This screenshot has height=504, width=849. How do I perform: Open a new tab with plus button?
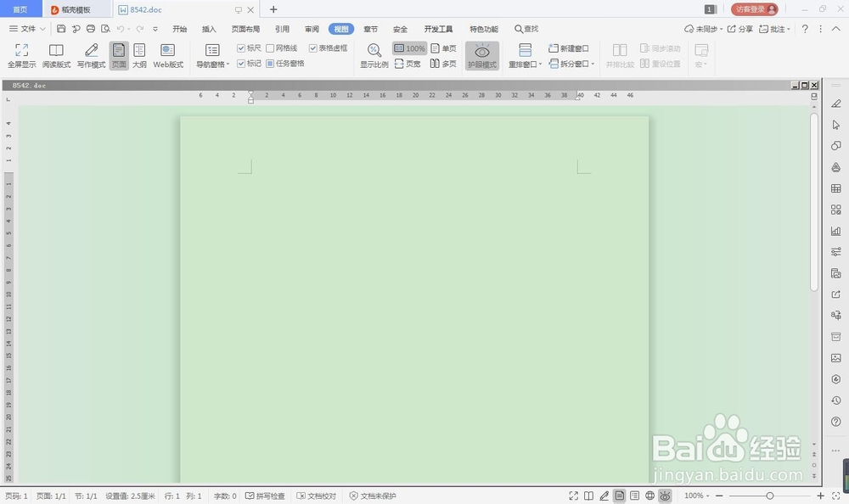[x=273, y=9]
